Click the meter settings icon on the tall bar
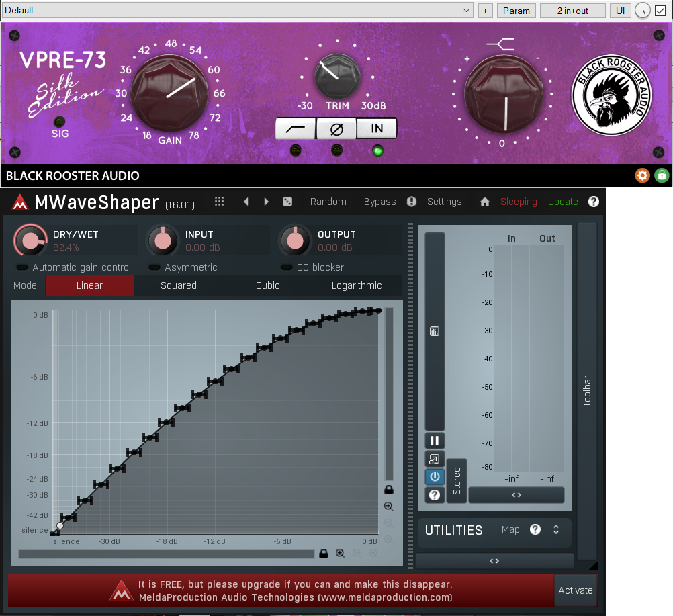Screen dimensions: 673x616 pos(435,331)
